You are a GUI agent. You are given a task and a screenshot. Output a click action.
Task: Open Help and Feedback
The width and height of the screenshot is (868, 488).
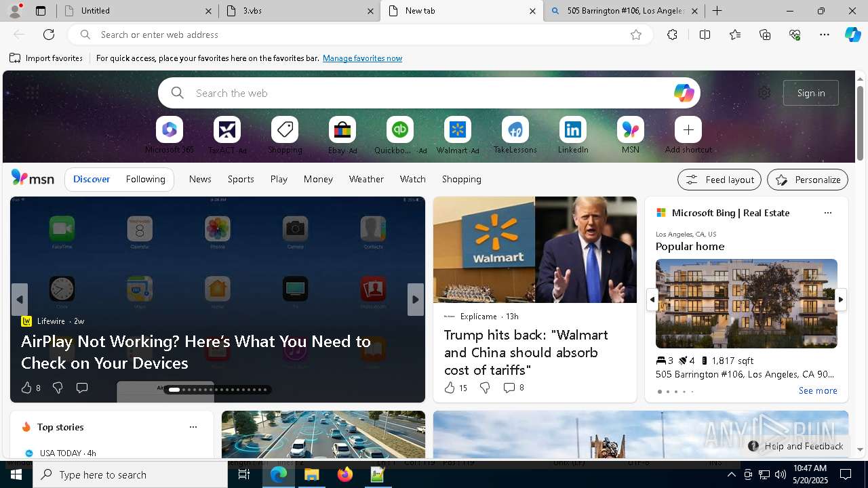(796, 446)
